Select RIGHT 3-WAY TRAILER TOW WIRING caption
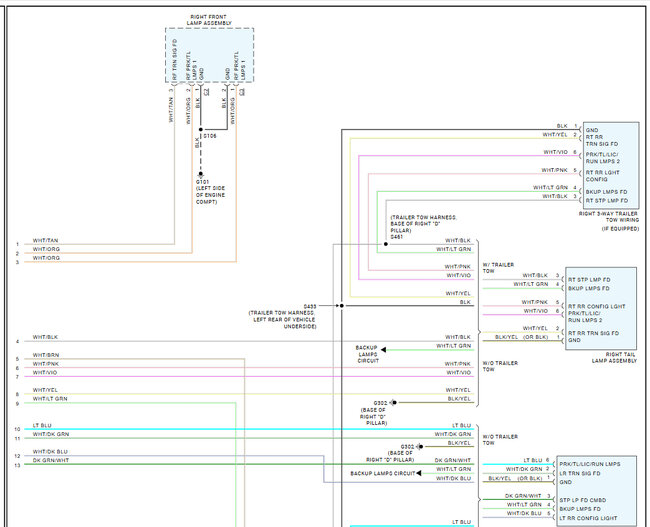This screenshot has width=650, height=527. click(x=609, y=217)
